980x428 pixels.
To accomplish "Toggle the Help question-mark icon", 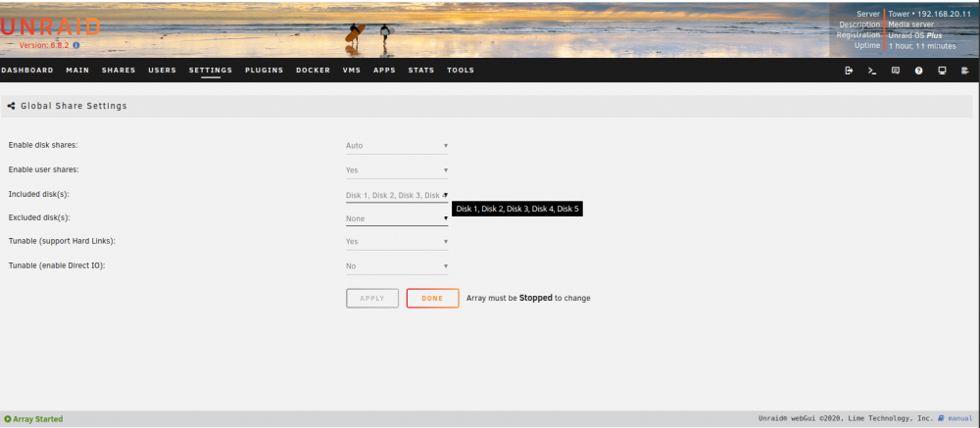I will click(x=919, y=71).
